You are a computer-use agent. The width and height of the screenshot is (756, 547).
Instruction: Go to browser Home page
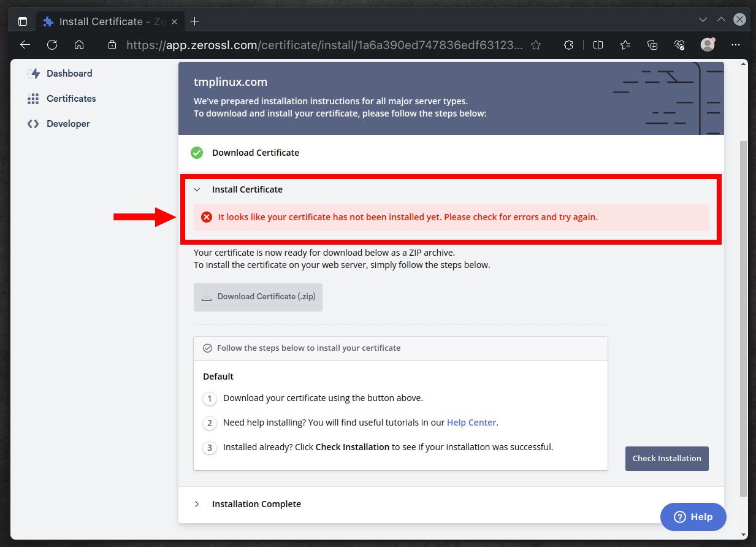79,45
